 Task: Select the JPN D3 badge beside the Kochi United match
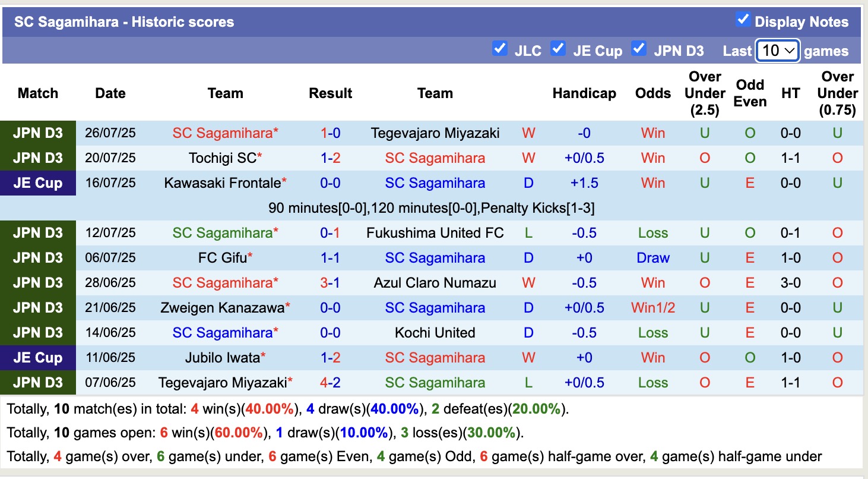coord(37,333)
